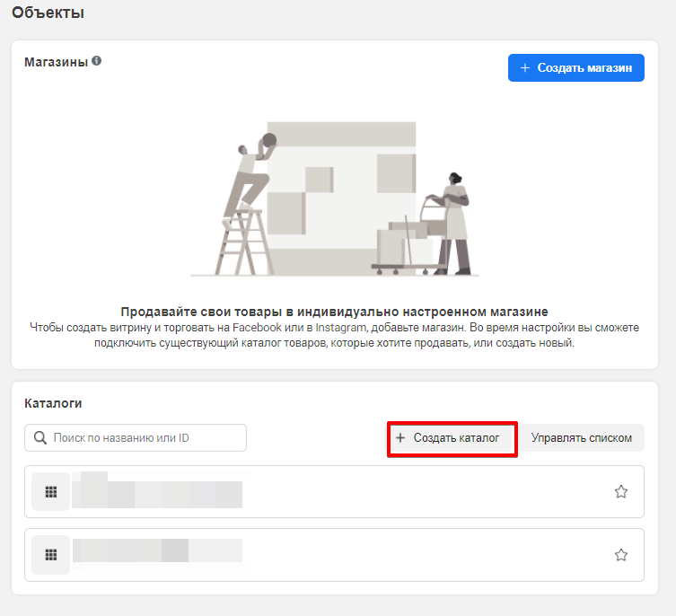Viewport: 676px width, 616px height.
Task: Click the plus icon on Создать магазин
Action: click(524, 67)
